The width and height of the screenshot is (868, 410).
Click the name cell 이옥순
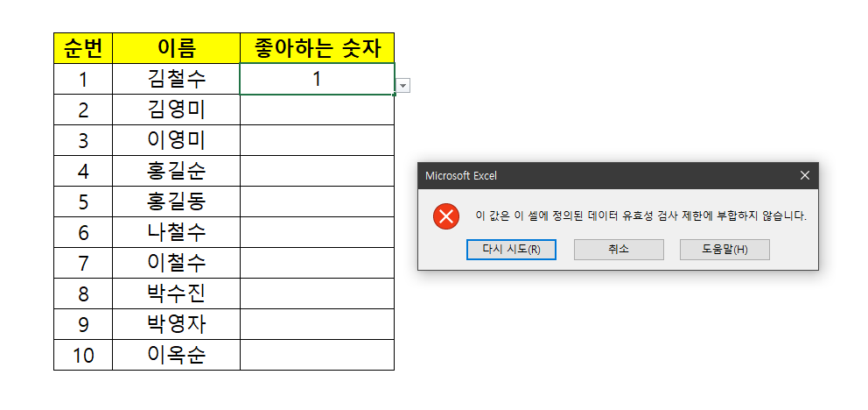click(176, 355)
